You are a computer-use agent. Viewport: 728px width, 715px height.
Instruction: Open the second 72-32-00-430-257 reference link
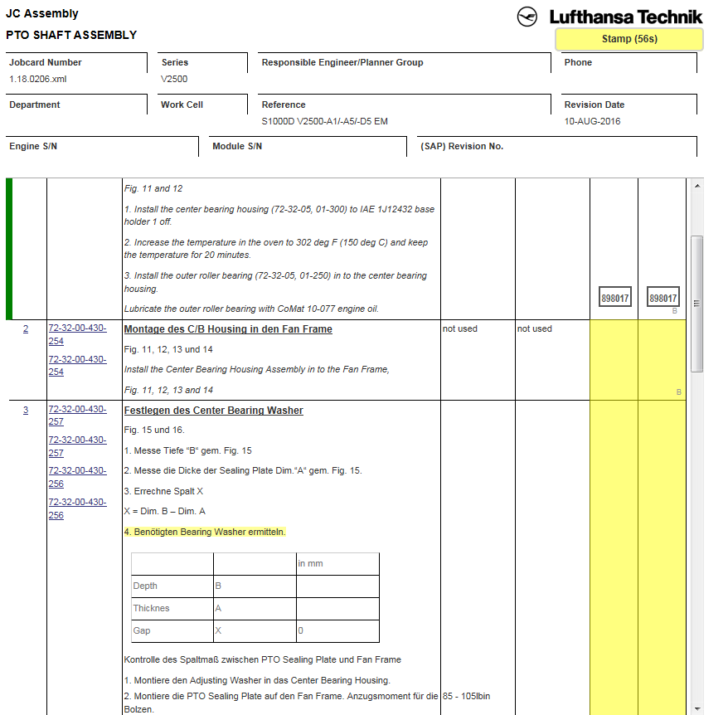(77, 446)
